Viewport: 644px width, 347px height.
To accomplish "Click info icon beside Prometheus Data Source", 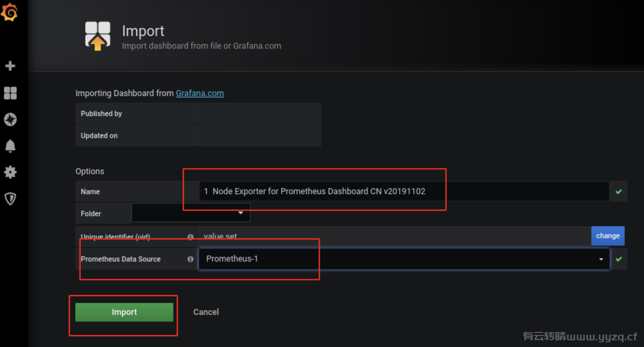I will coord(190,259).
